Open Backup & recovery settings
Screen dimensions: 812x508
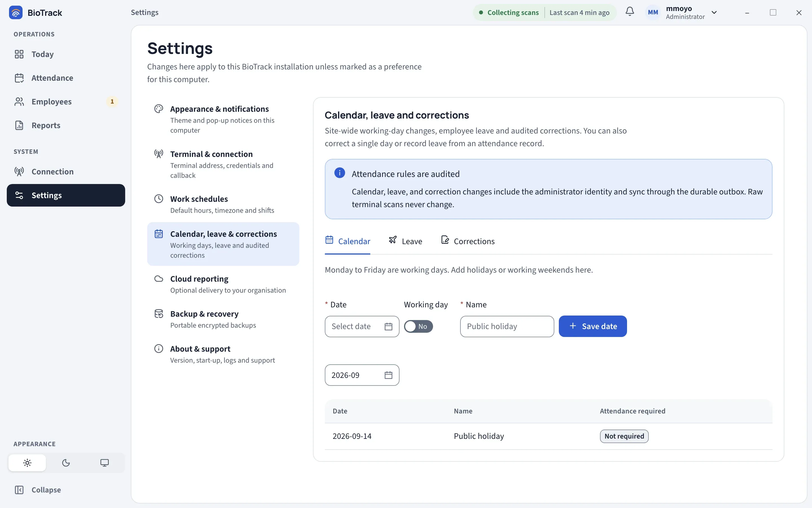223,319
